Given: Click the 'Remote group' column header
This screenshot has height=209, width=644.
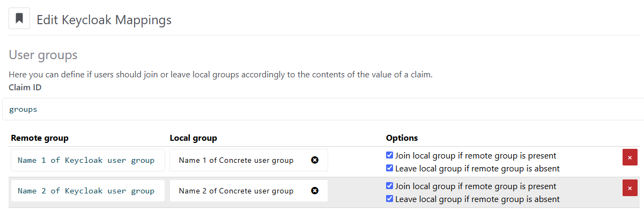Looking at the screenshot, I should 40,138.
